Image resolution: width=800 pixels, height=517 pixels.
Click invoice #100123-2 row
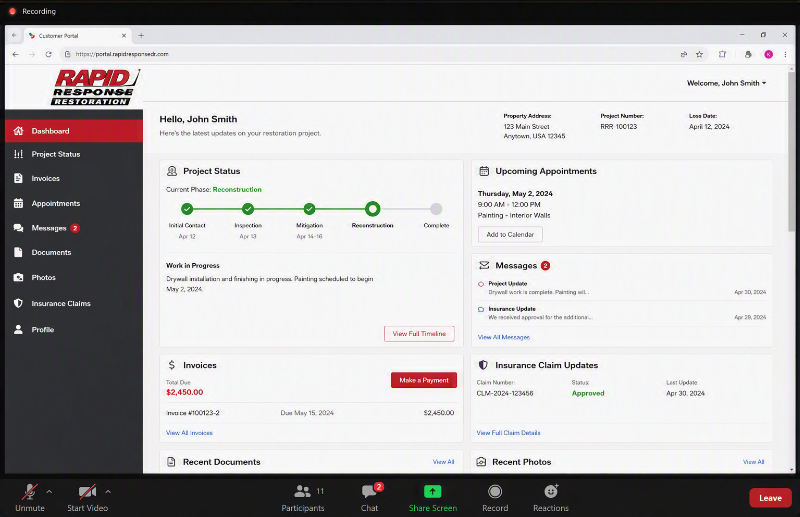coord(310,413)
